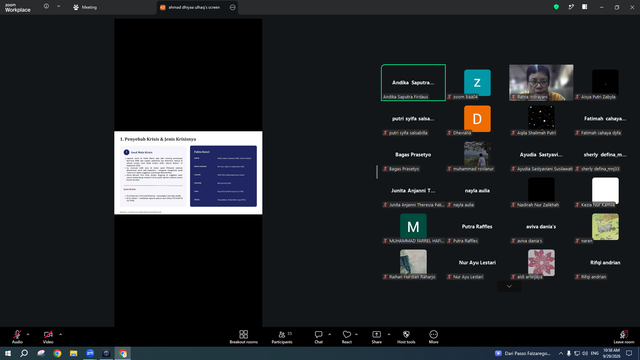This screenshot has height=360, width=640.
Task: Open Windows notification center
Action: click(629, 353)
